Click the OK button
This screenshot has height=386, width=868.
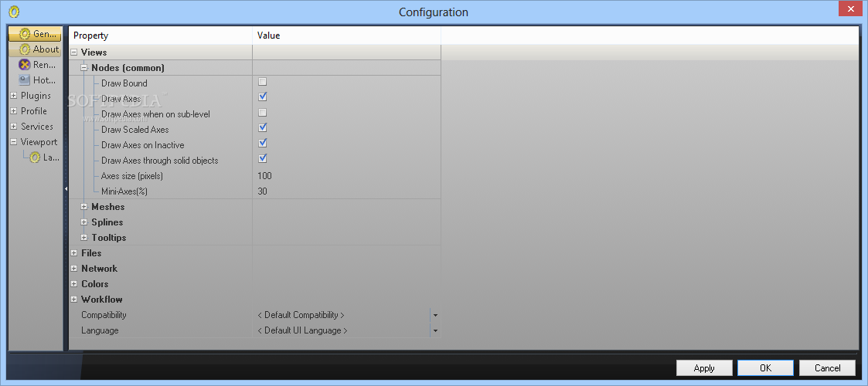(766, 367)
